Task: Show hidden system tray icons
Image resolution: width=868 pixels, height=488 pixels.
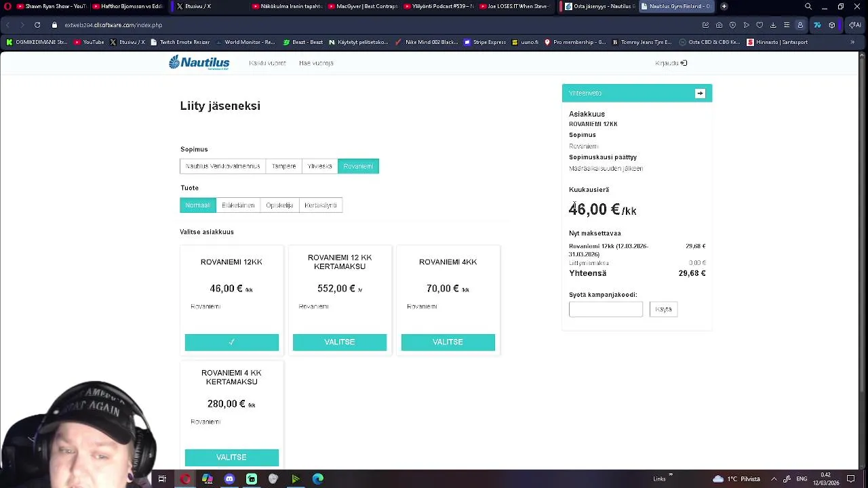Action: tap(774, 479)
